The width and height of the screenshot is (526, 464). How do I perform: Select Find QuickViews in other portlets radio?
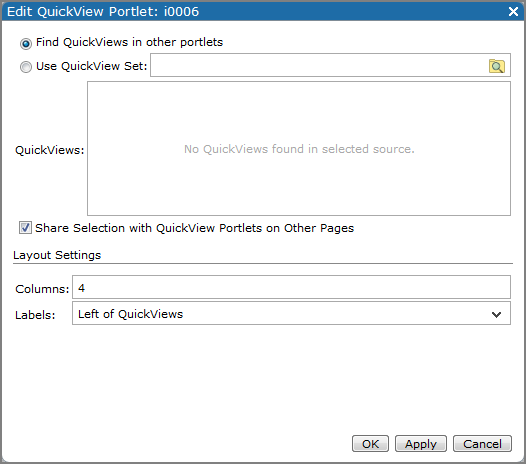point(26,44)
